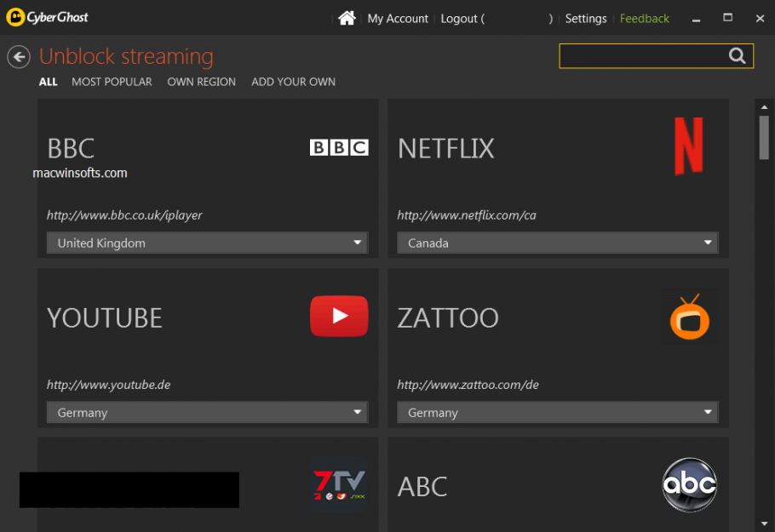This screenshot has height=532, width=775.
Task: Click the YOUTUBE title text
Action: click(x=104, y=317)
